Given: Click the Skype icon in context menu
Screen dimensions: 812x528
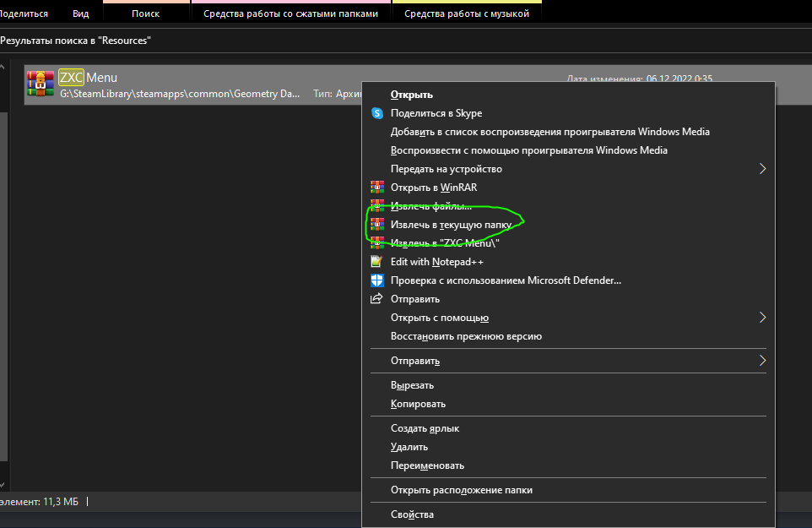Looking at the screenshot, I should (377, 113).
